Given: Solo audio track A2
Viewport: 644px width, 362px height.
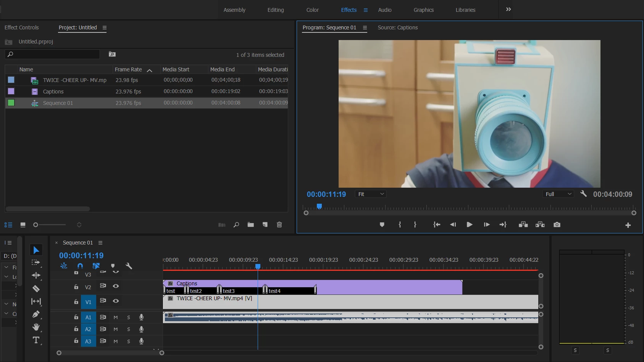Looking at the screenshot, I should point(129,329).
